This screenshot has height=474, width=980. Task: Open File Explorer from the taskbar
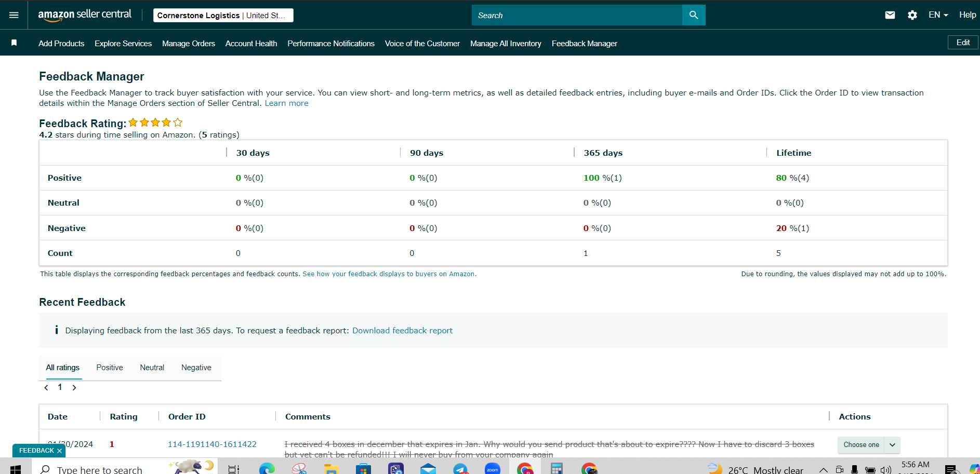(x=331, y=469)
